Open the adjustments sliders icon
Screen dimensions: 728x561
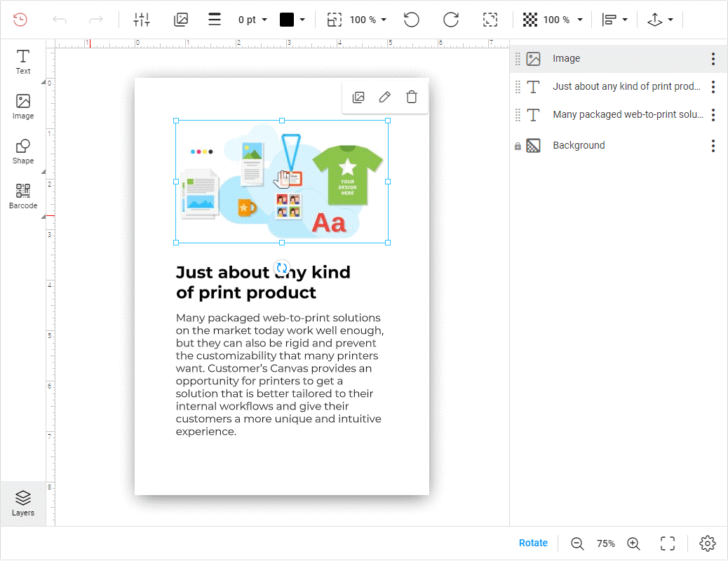click(x=142, y=20)
